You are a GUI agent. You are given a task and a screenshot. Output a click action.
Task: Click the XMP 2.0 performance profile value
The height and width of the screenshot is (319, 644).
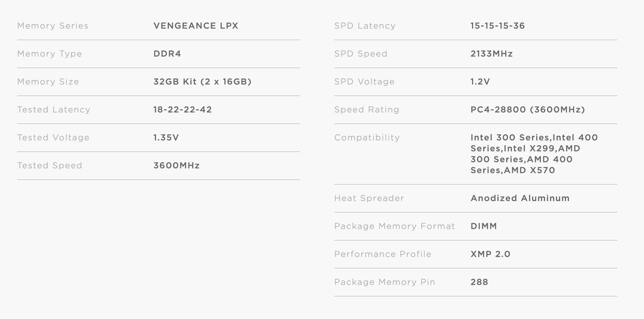tap(490, 254)
